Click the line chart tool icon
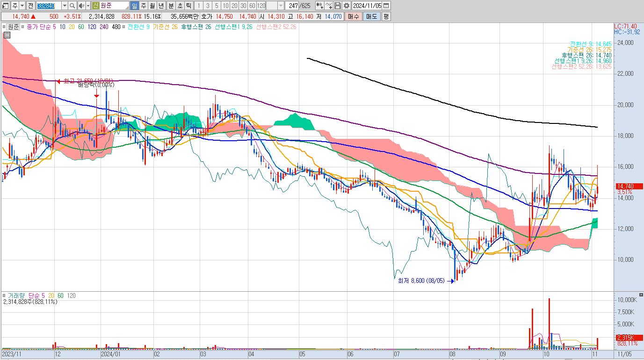 point(329,6)
